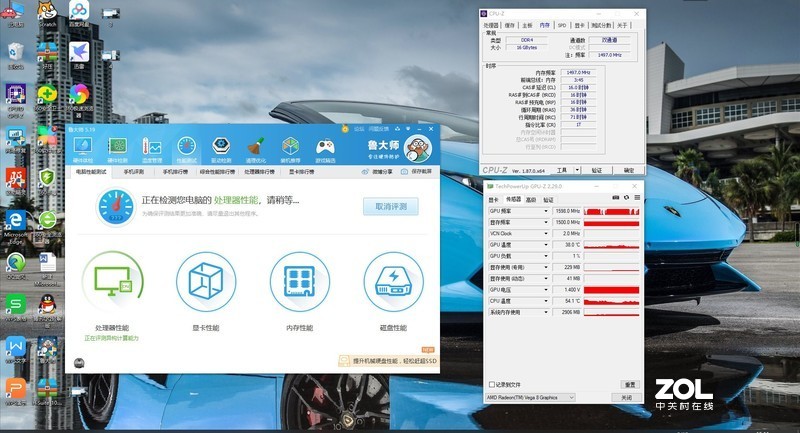Open 显卡排行榜 tab in Ludashi
Screen dimensions: 800x433
[x=302, y=172]
